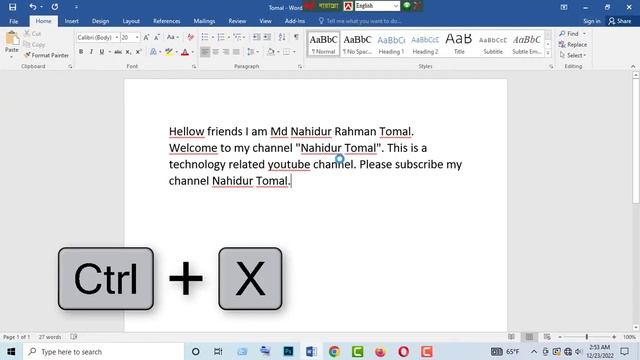
Task: Toggle Subscript formatting
Action: click(x=128, y=52)
